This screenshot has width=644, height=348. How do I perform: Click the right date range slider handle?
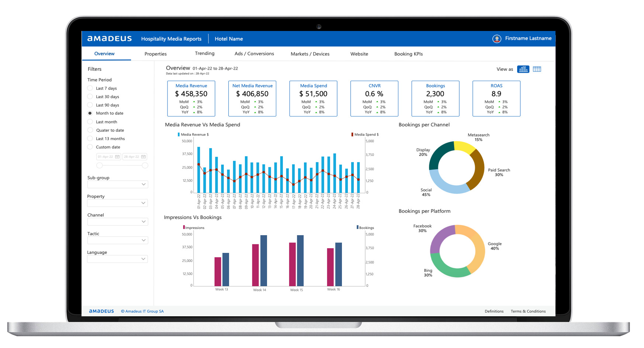[145, 166]
